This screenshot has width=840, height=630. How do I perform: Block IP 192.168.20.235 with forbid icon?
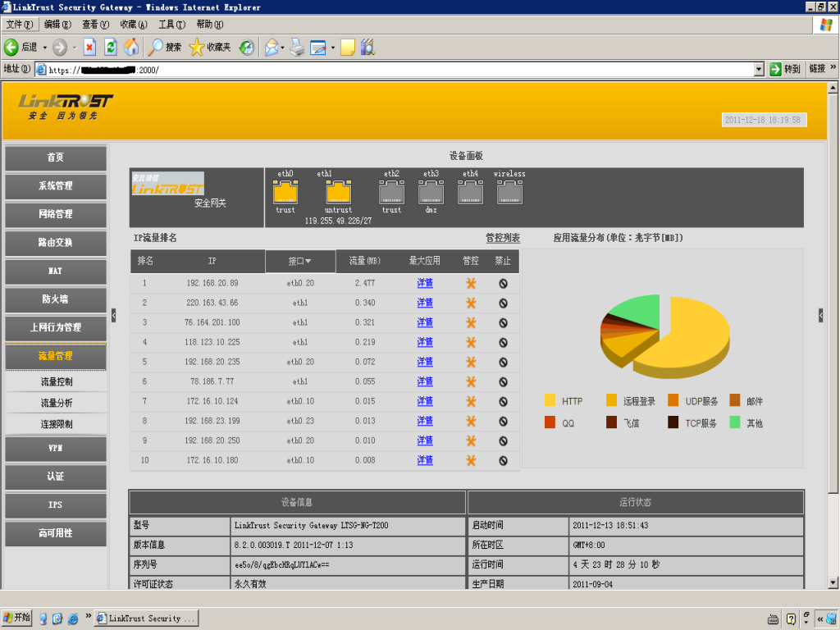tap(503, 362)
